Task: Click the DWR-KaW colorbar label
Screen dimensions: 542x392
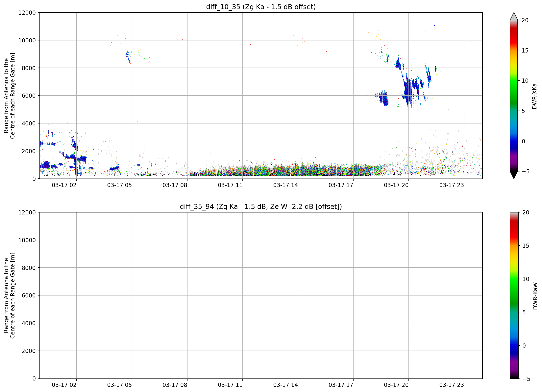Action: (x=535, y=296)
